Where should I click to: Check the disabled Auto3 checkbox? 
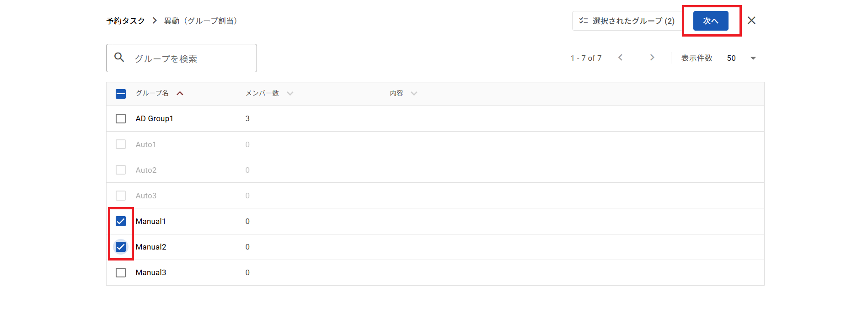click(x=121, y=196)
